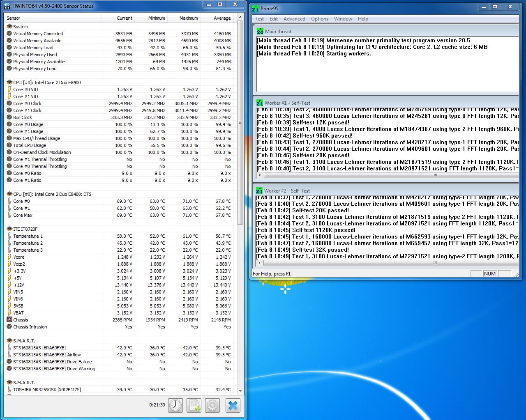Close sensors with the blue X button
The image size is (526, 420).
tap(233, 405)
